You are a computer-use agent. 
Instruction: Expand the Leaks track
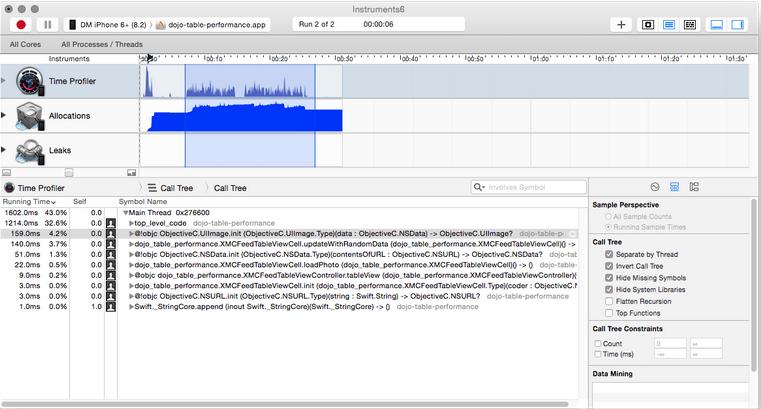[3, 149]
